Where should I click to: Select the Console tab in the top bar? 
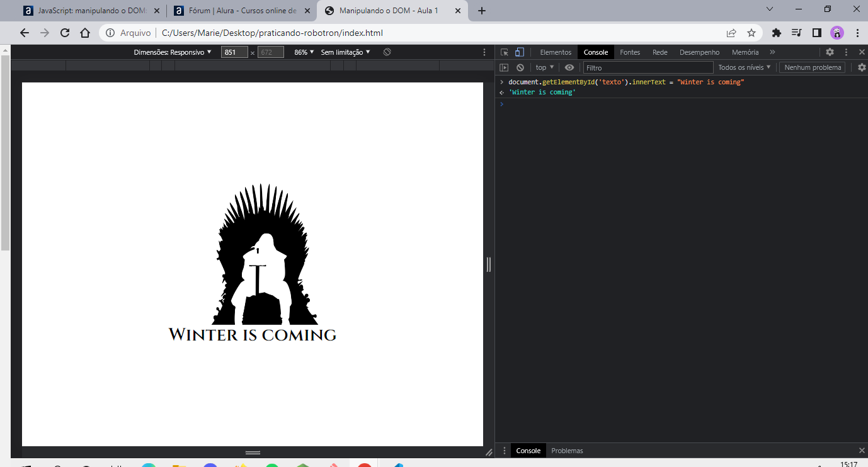click(596, 52)
